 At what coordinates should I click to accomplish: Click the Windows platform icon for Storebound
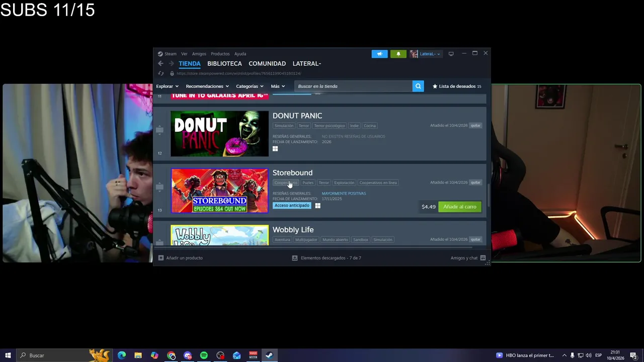pos(317,206)
